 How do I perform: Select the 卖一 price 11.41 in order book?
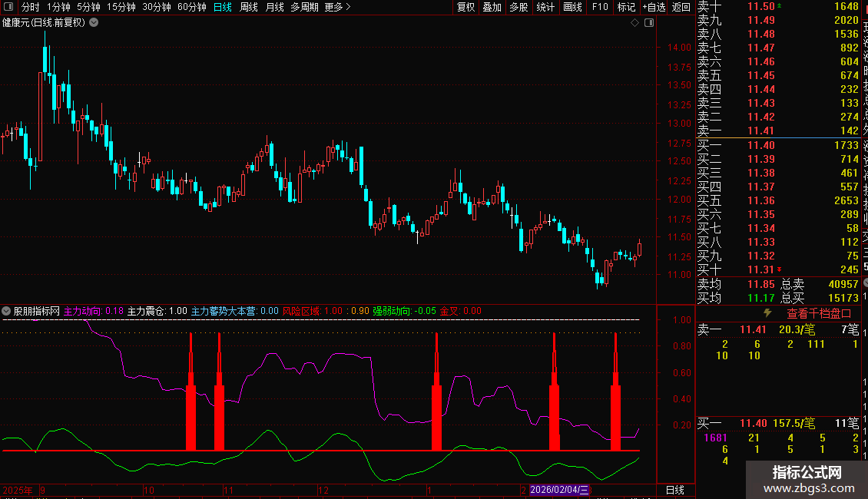coord(760,131)
